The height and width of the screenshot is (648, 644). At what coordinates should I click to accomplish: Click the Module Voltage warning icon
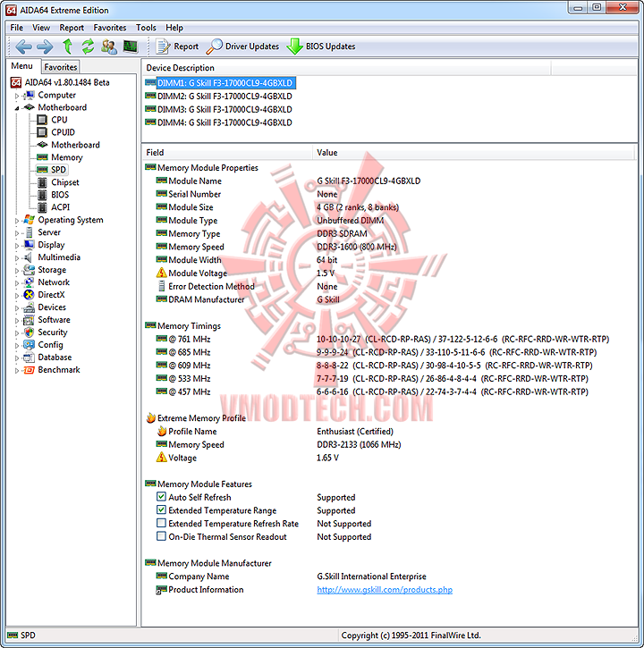pyautogui.click(x=161, y=274)
